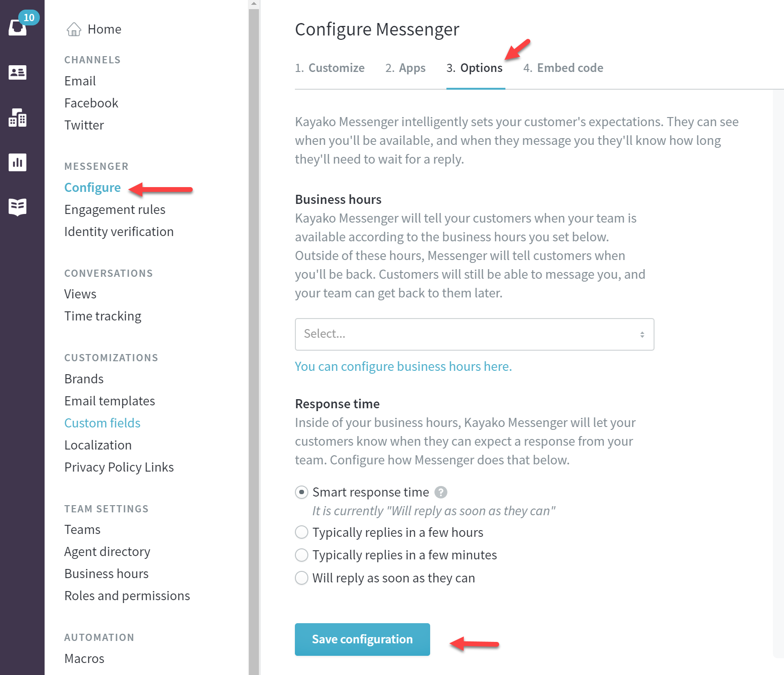This screenshot has height=675, width=784.
Task: Click the Home house icon
Action: click(x=74, y=29)
